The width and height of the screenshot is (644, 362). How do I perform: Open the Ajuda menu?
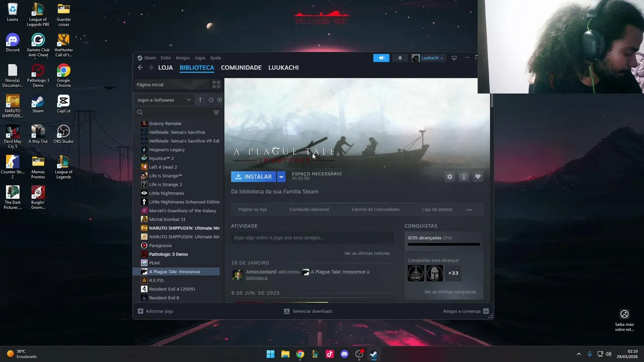(x=215, y=58)
